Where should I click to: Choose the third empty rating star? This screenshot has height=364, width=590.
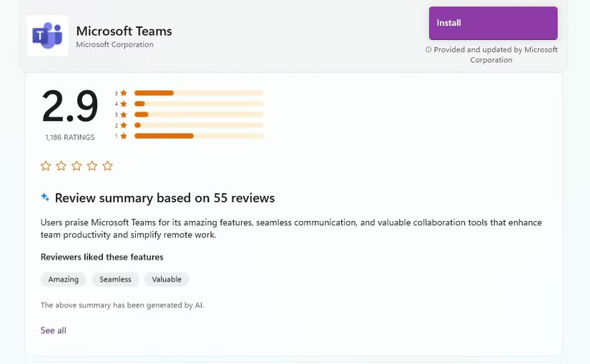coord(77,166)
